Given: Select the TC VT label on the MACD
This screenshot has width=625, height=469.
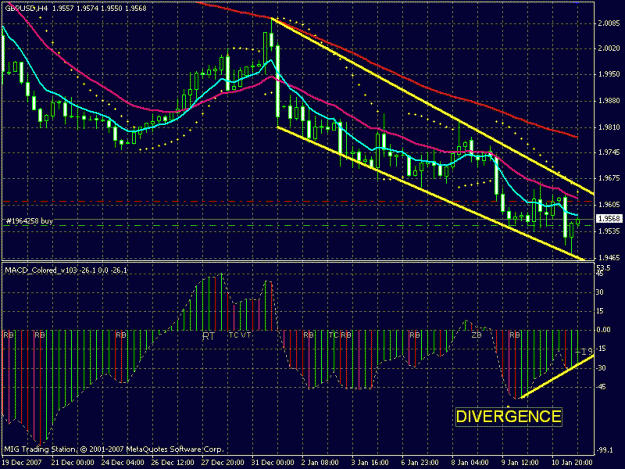Looking at the screenshot, I should click(240, 335).
